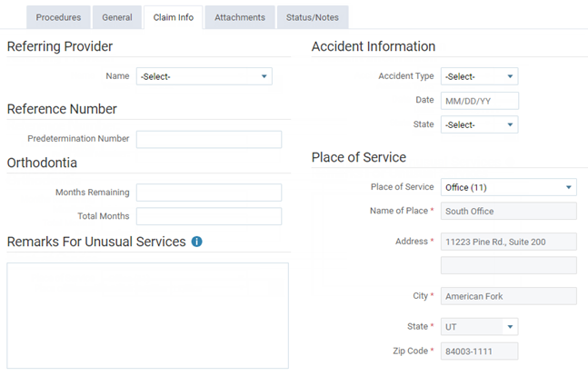This screenshot has height=376, width=588.
Task: Click the Name of Place field
Action: pyautogui.click(x=508, y=212)
